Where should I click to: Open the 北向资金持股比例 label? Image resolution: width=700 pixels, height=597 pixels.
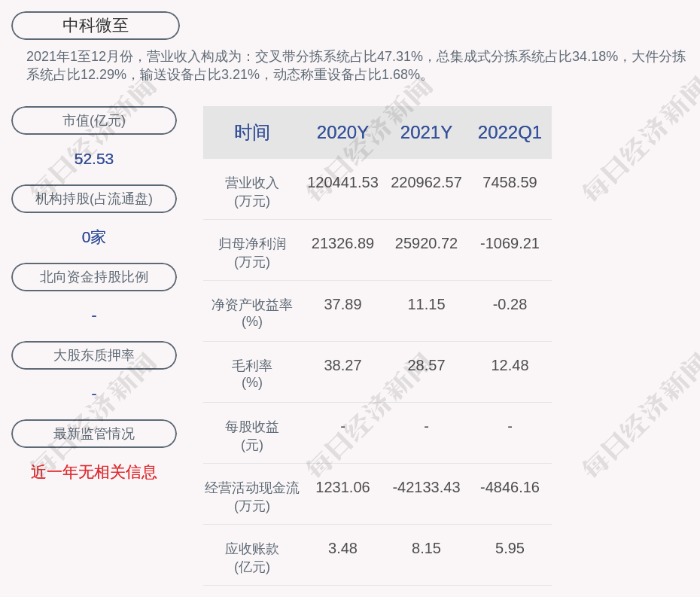[94, 277]
